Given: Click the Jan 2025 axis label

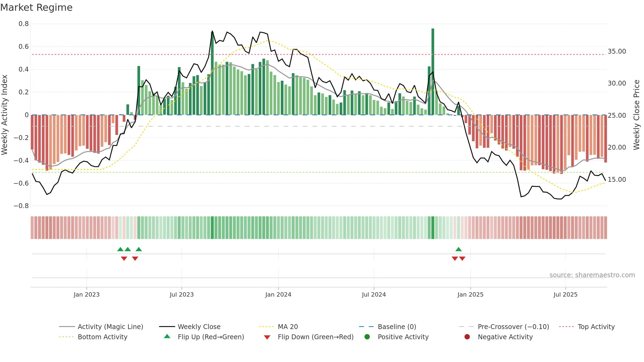Looking at the screenshot, I should (x=470, y=294).
